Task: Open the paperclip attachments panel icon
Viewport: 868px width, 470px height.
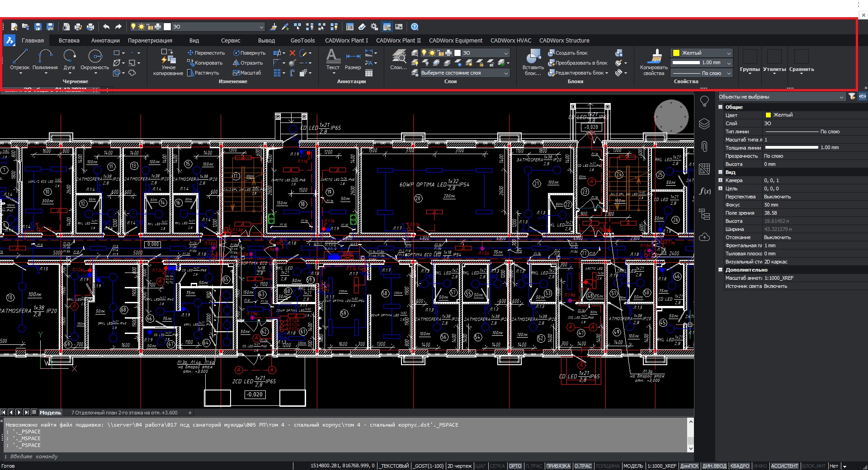Action: 704,146
